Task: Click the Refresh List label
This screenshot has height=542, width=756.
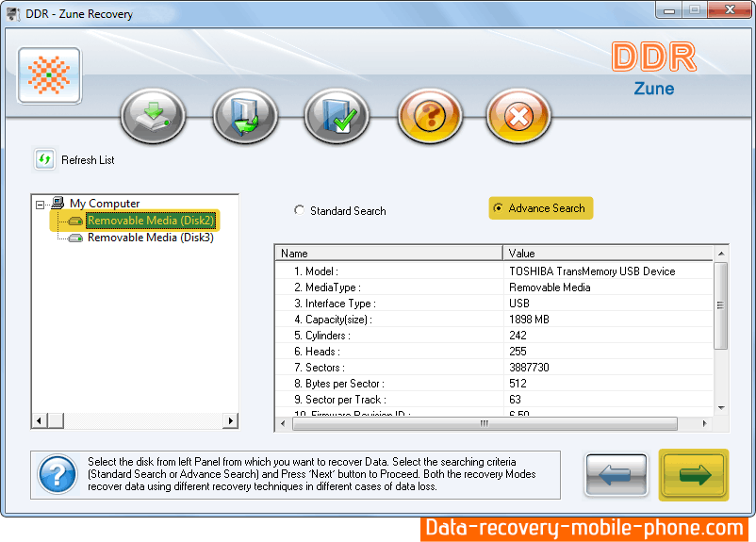Action: 88,160
